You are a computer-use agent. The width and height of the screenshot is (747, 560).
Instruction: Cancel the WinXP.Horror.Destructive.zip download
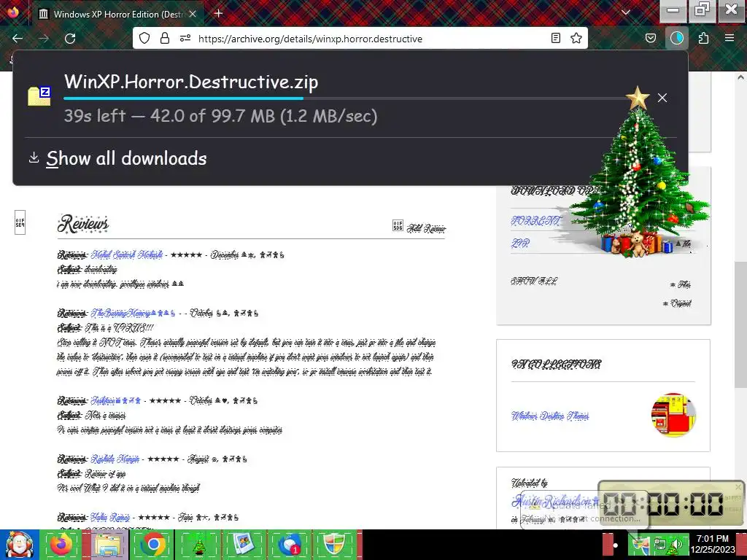point(662,98)
